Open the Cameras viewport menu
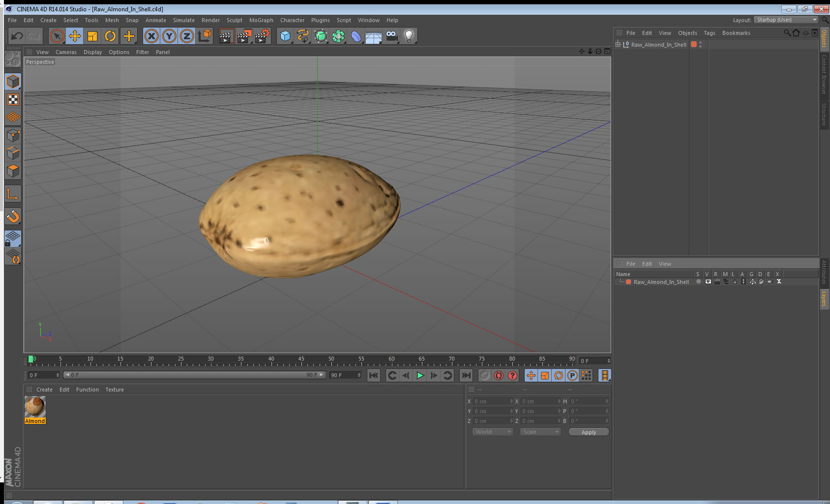 point(66,52)
